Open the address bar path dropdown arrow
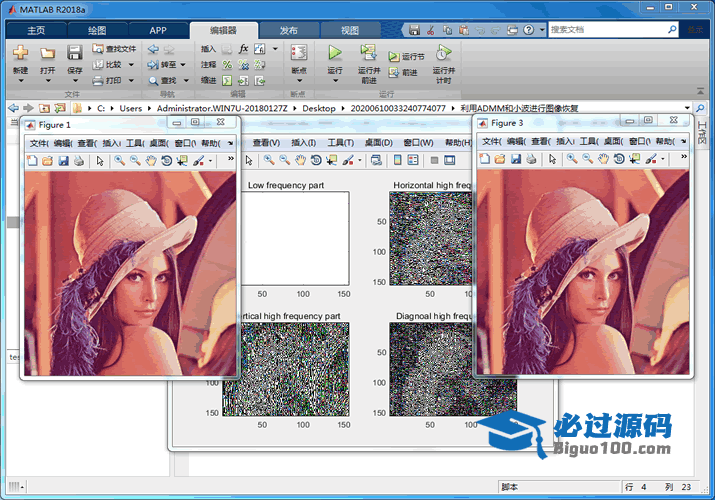The image size is (715, 500). pos(687,108)
